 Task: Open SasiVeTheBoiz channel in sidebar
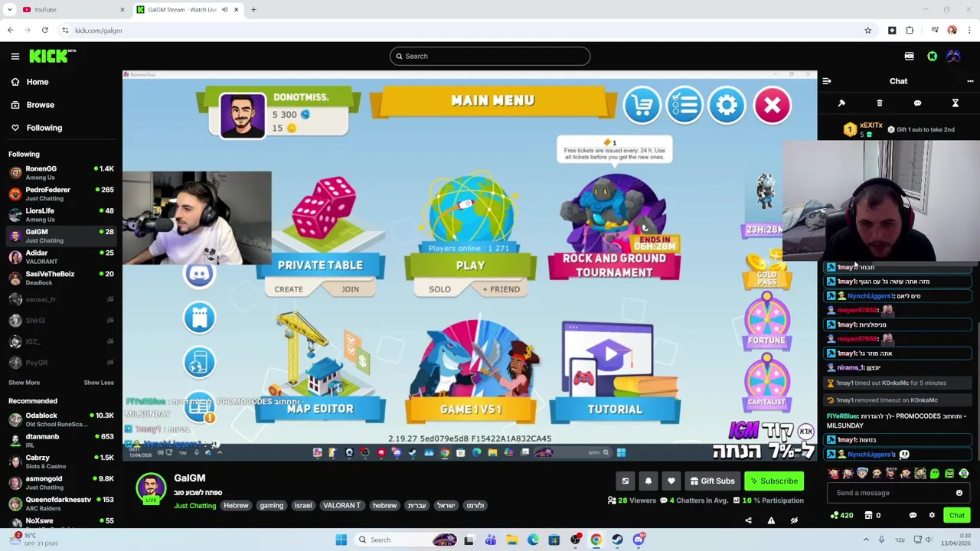(61, 278)
